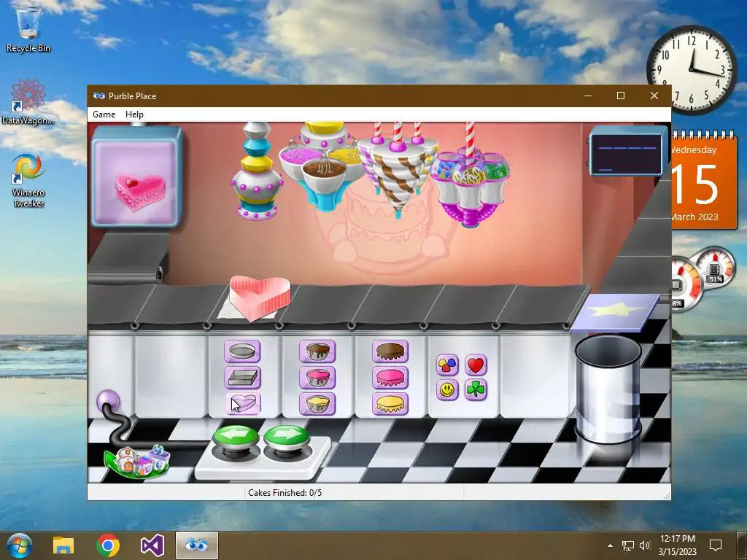Viewport: 747px width, 560px height.
Task: Open the DataWagon desktop shortcut
Action: (28, 102)
